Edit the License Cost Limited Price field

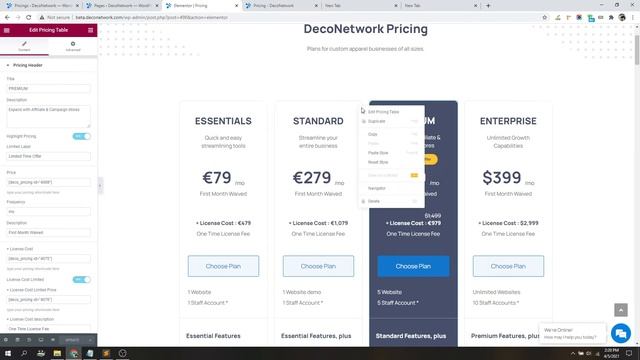click(48, 300)
